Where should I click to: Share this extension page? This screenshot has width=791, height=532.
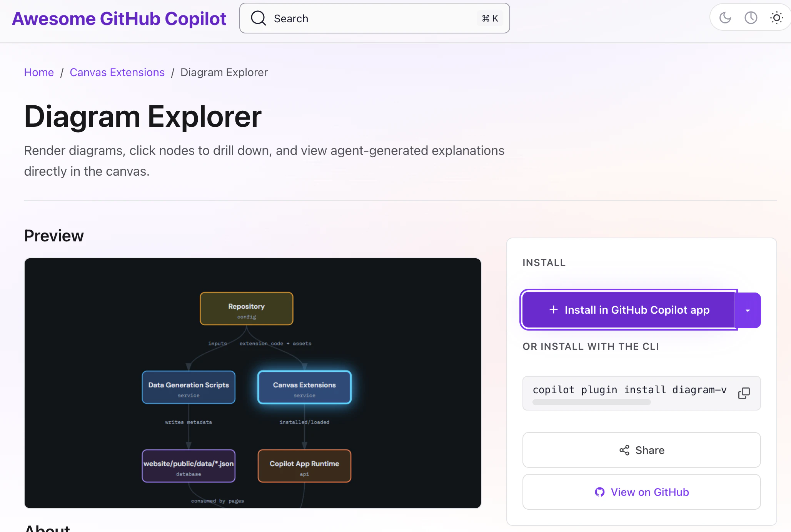641,450
